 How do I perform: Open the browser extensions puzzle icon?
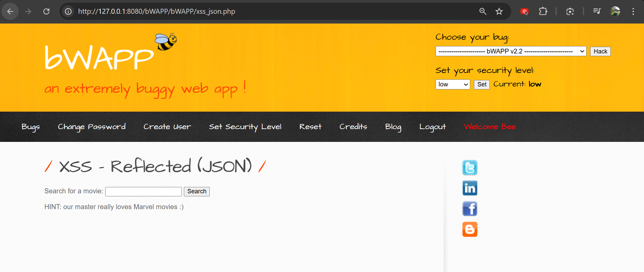click(543, 11)
